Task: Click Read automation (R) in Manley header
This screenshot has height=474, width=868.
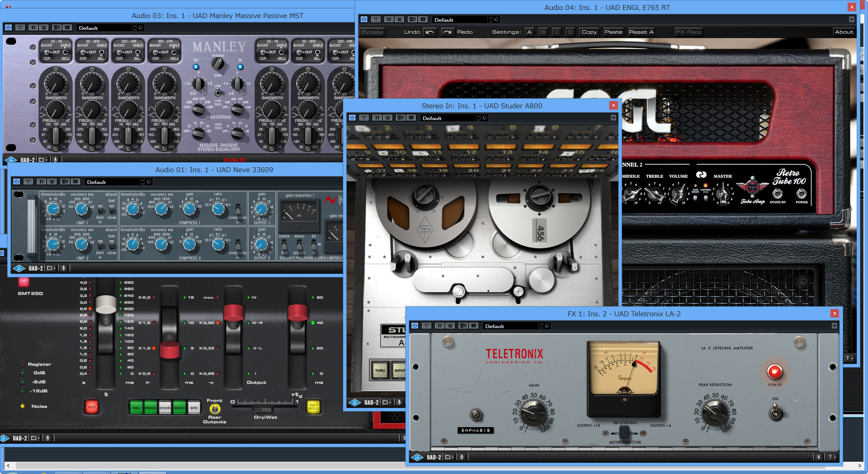Action: pos(33,28)
